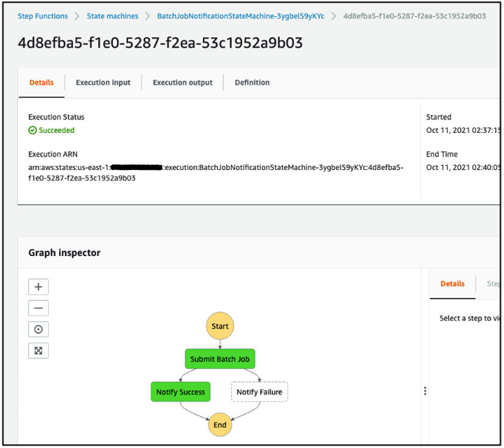The image size is (504, 448).
Task: Zoom in on the graph with plus icon
Action: [x=38, y=286]
